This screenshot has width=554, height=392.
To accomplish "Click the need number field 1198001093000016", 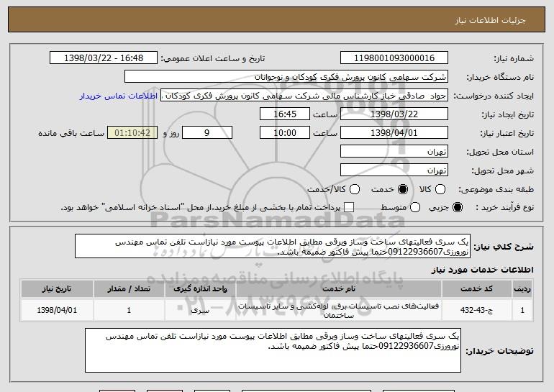I will click(394, 58).
